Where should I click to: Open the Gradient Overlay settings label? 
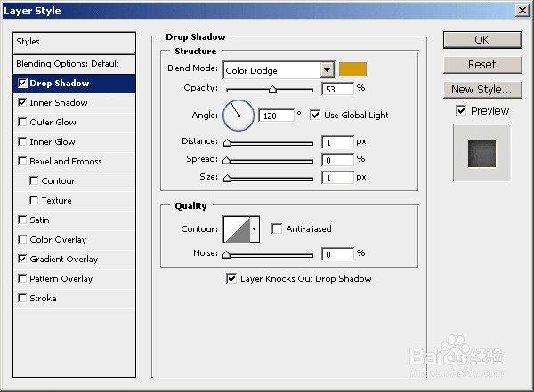64,260
